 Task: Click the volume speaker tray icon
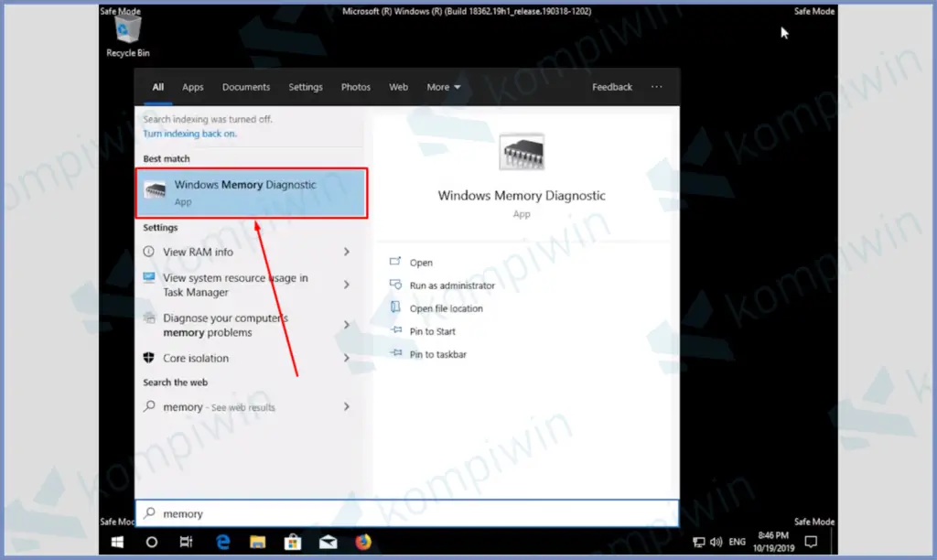tap(716, 542)
